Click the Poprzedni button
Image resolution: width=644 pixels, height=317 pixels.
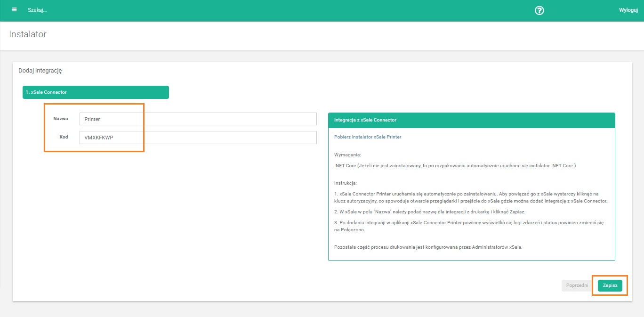(x=577, y=285)
